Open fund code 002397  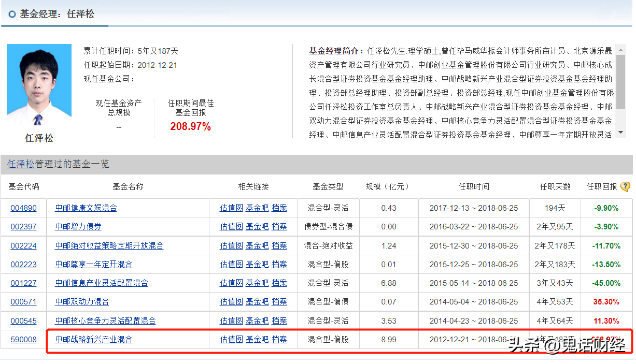(24, 227)
